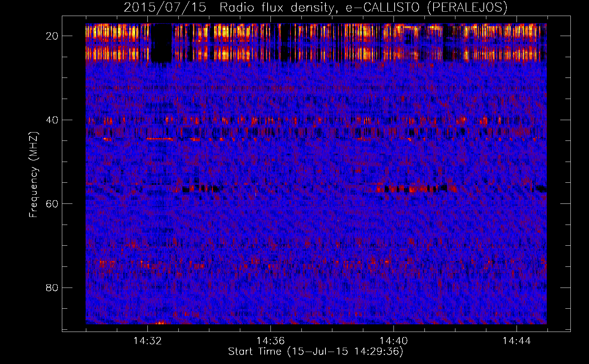
Task: Click the 60 MHz frequency tick label
Action: click(52, 203)
